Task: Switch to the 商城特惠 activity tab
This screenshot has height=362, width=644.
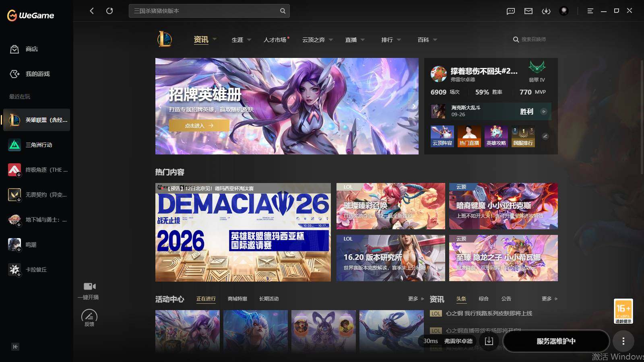Action: (237, 299)
